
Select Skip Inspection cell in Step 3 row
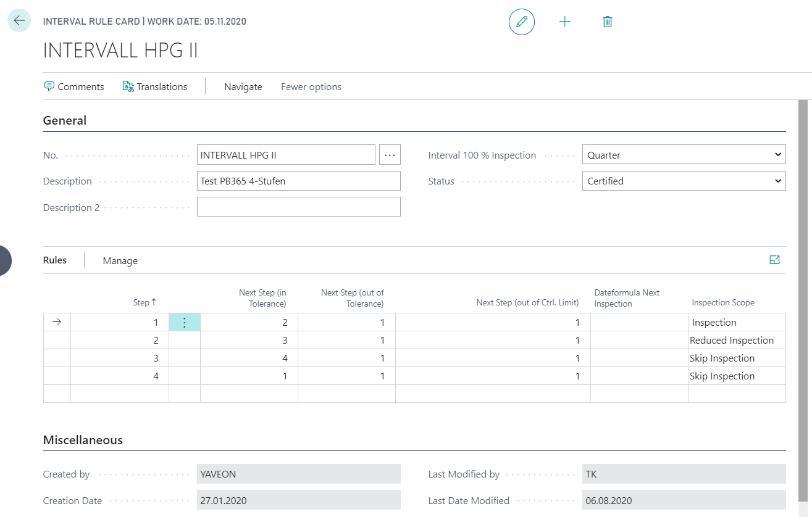737,358
